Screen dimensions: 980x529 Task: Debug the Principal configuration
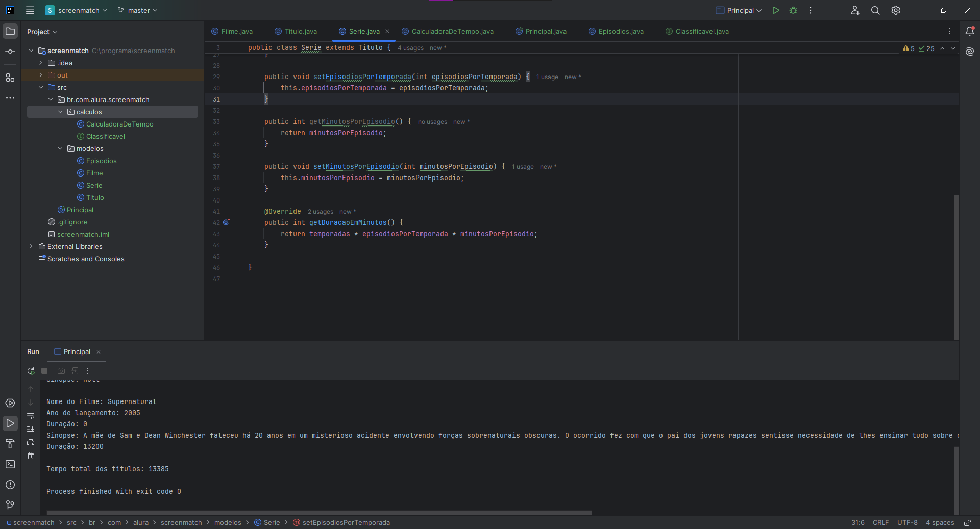793,10
